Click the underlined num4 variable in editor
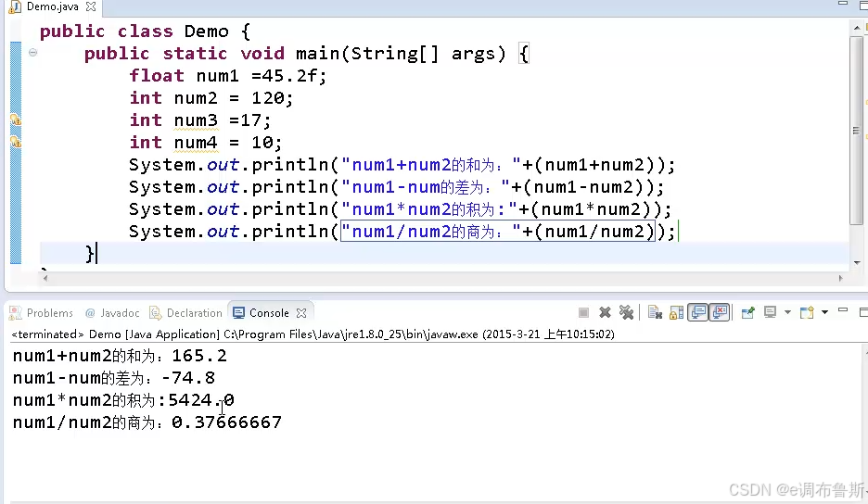868x504 pixels. click(x=196, y=143)
